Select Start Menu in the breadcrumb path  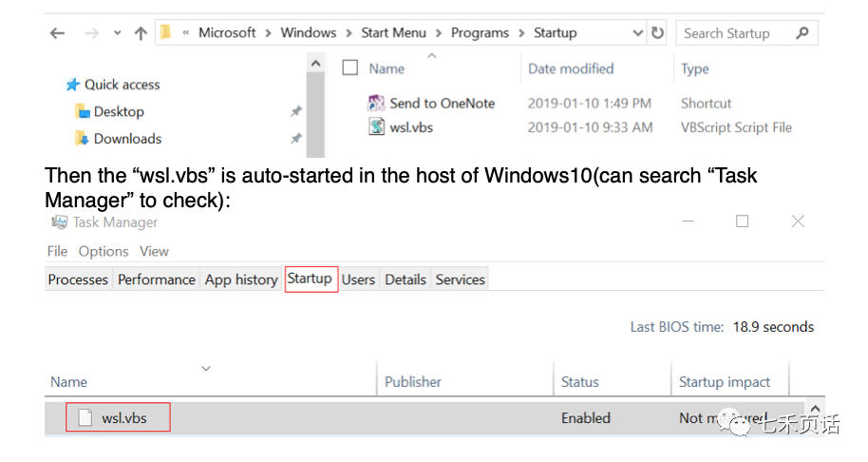pos(393,32)
